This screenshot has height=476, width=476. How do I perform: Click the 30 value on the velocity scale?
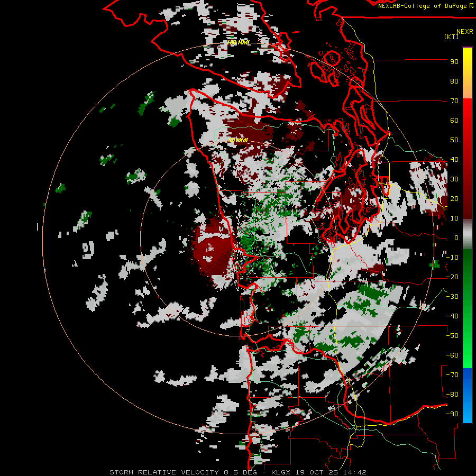(x=454, y=179)
